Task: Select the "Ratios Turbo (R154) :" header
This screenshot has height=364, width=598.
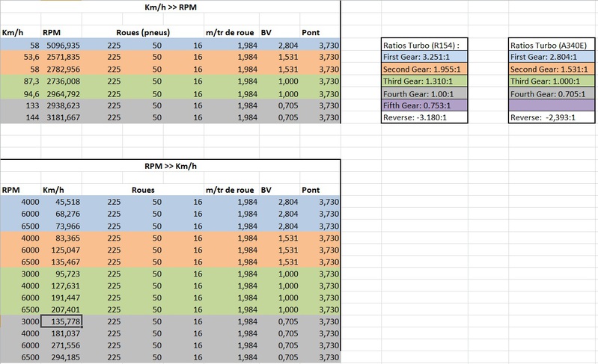Action: 424,45
